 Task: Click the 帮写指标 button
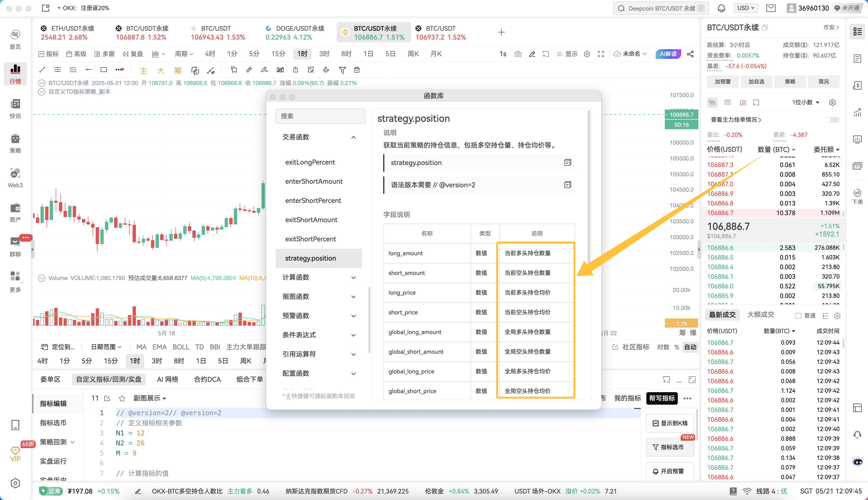click(x=662, y=398)
